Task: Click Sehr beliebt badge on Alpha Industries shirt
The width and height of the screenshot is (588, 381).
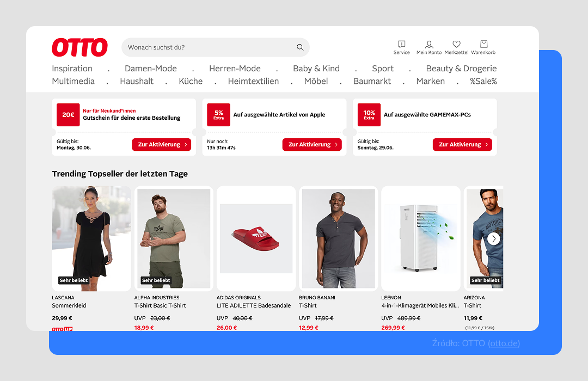Action: pyautogui.click(x=156, y=280)
